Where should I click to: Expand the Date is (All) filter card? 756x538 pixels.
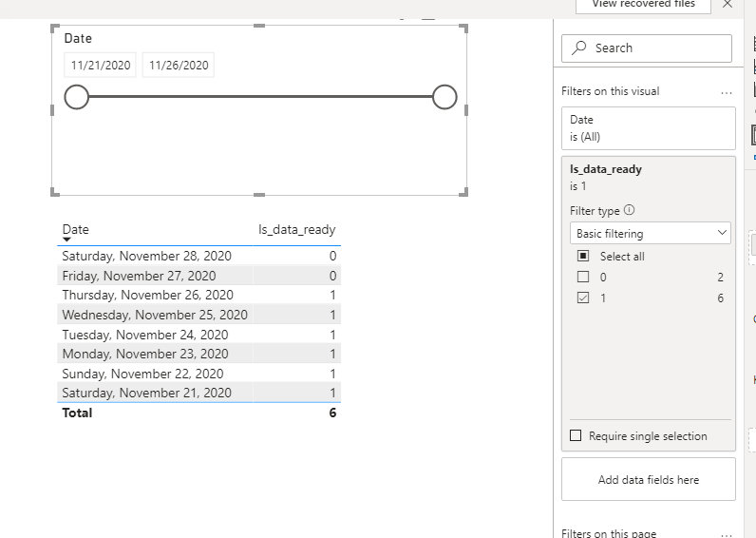[x=649, y=128]
